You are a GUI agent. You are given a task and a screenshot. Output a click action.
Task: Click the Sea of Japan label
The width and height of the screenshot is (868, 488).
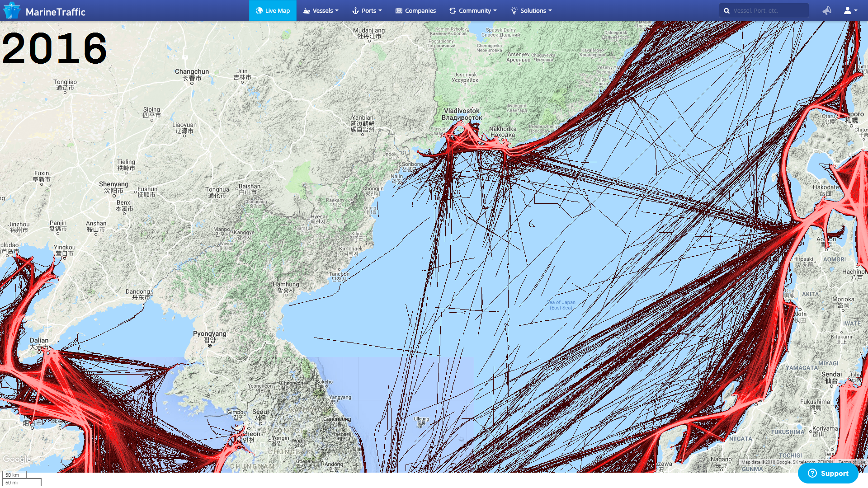[x=561, y=305]
